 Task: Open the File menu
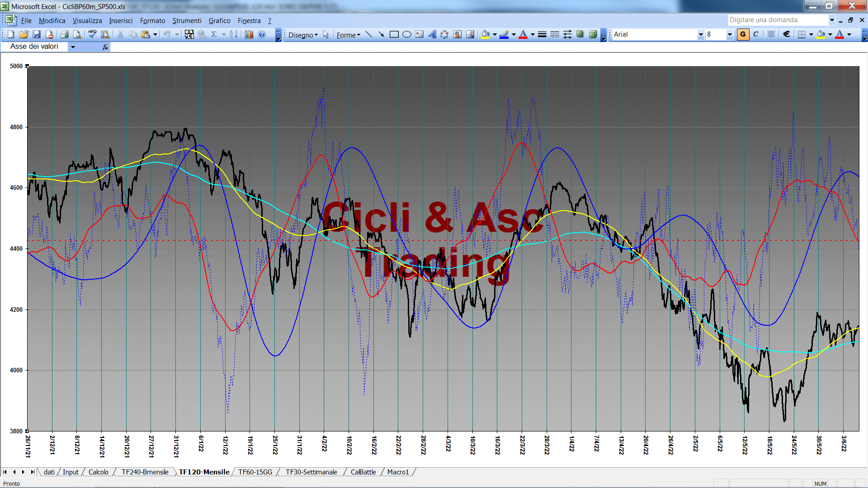26,21
